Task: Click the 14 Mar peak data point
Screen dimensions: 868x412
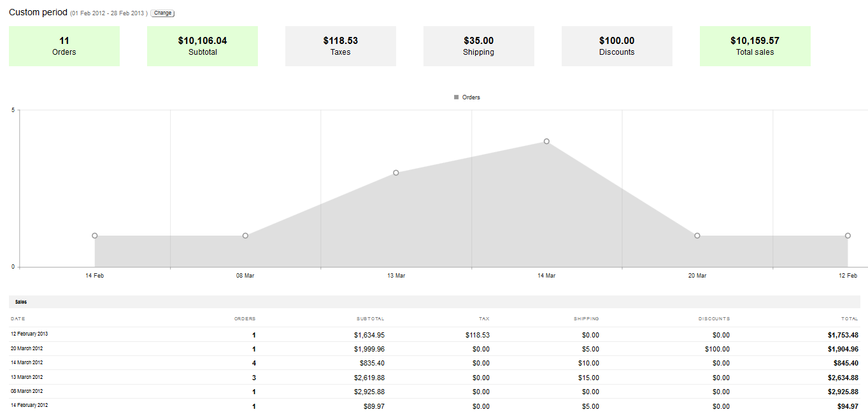Action: point(546,141)
